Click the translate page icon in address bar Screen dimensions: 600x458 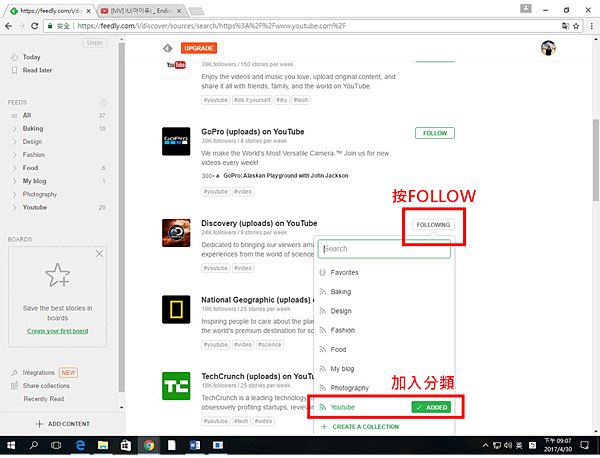[565, 26]
